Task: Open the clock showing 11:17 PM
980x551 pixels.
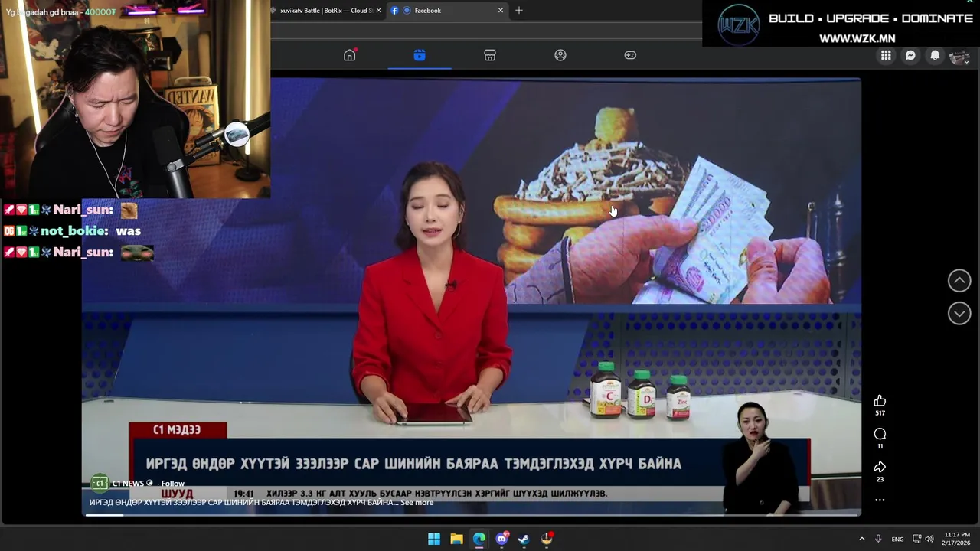Action: pos(957,539)
